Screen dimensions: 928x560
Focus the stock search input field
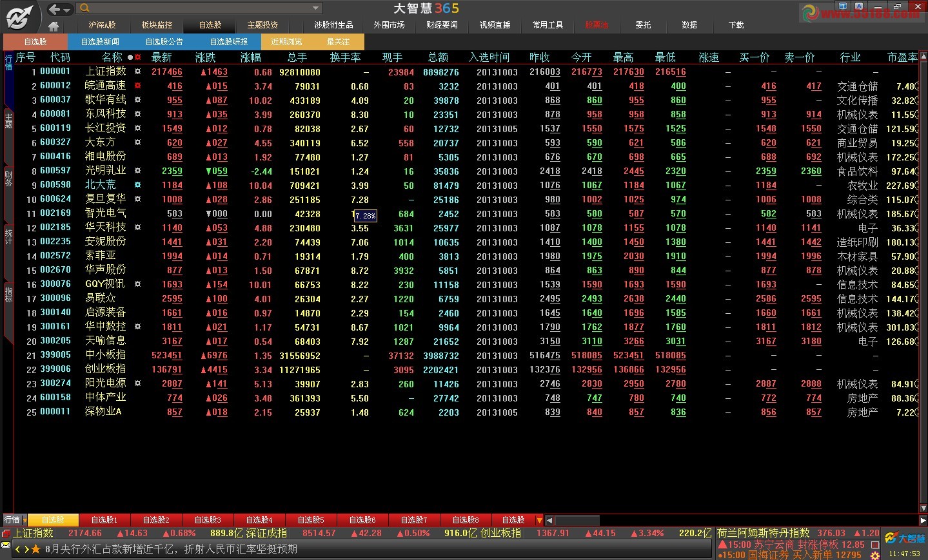[200, 8]
